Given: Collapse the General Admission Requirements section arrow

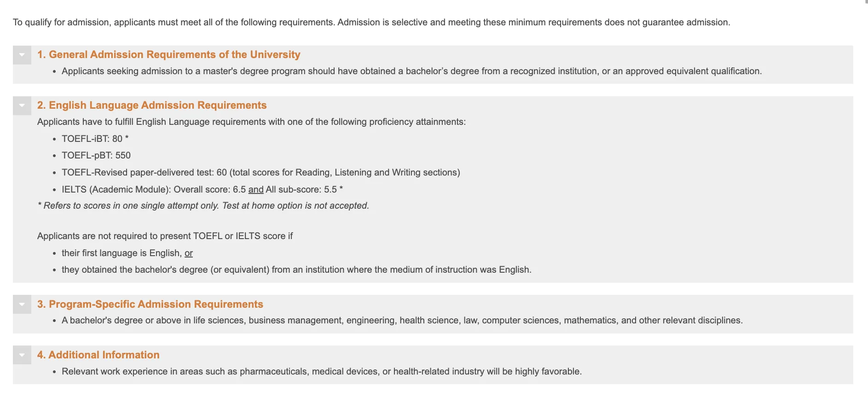Looking at the screenshot, I should [x=22, y=55].
